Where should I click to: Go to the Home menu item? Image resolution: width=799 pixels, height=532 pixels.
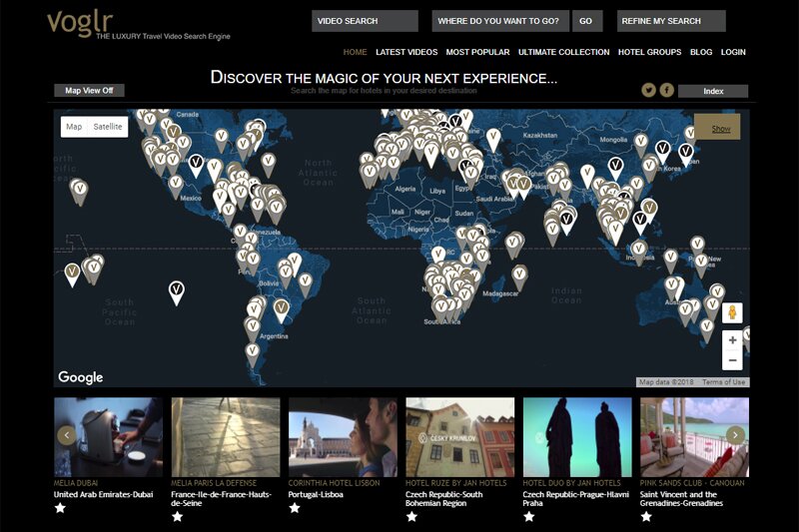click(x=355, y=52)
